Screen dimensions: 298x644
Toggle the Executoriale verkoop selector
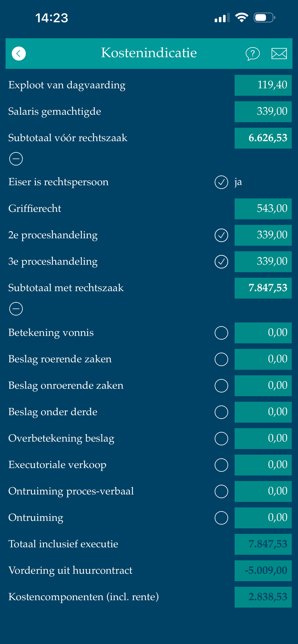221,465
